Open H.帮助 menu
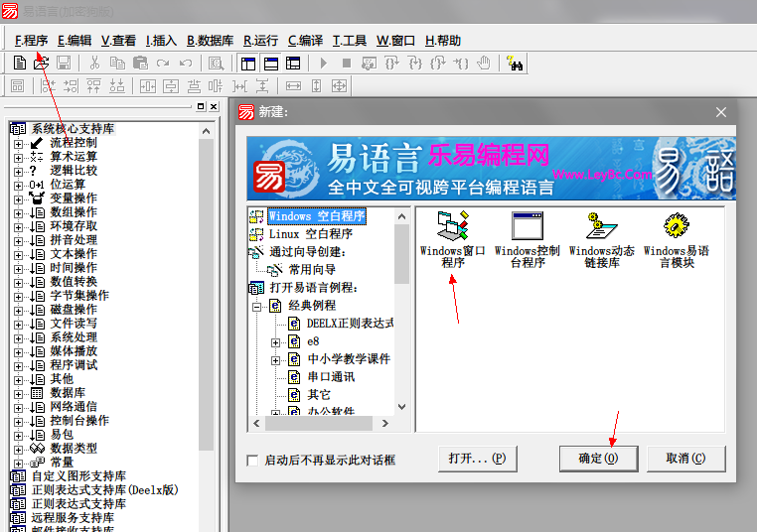Image resolution: width=757 pixels, height=532 pixels. pos(443,41)
